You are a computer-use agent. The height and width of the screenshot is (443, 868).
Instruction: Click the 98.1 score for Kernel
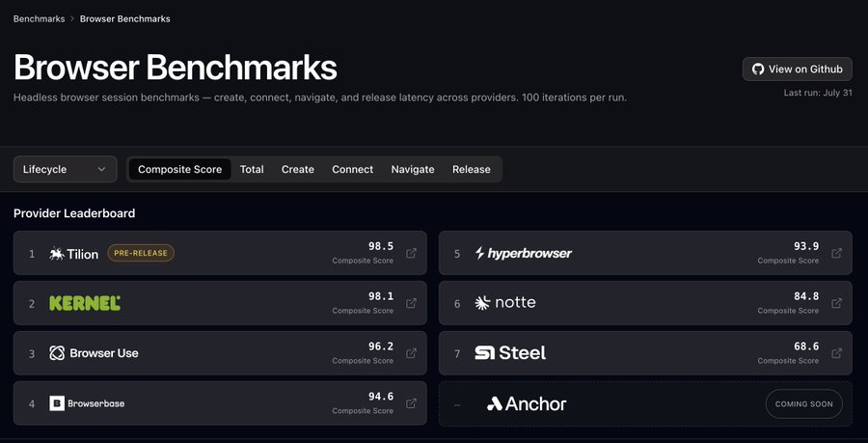coord(381,296)
